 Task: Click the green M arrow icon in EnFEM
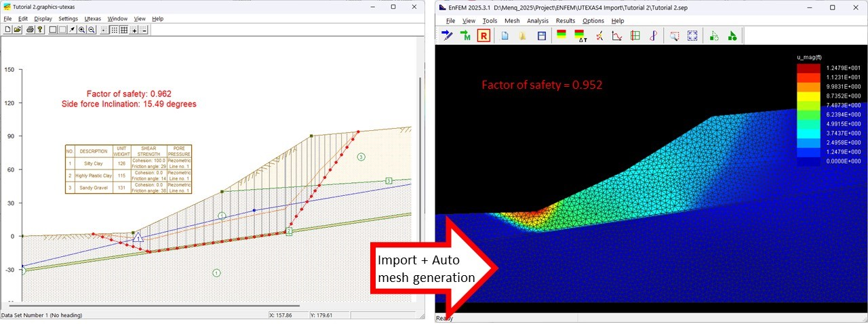pos(465,36)
